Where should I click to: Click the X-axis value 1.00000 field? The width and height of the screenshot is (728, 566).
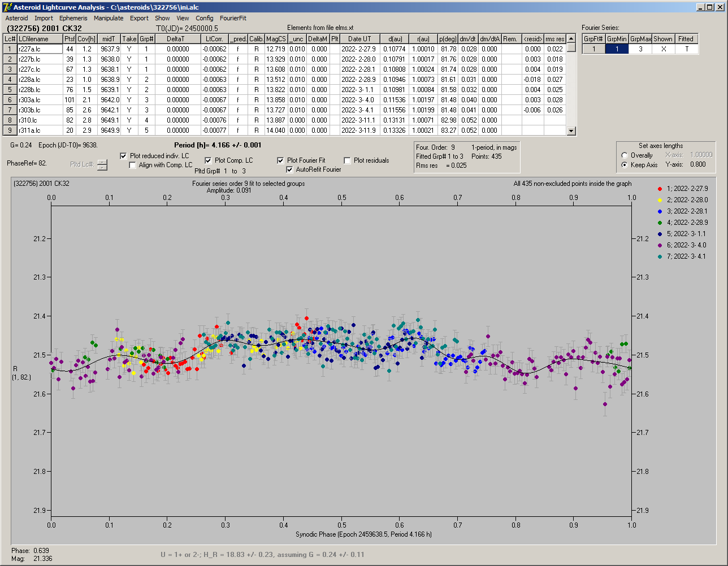pyautogui.click(x=701, y=155)
